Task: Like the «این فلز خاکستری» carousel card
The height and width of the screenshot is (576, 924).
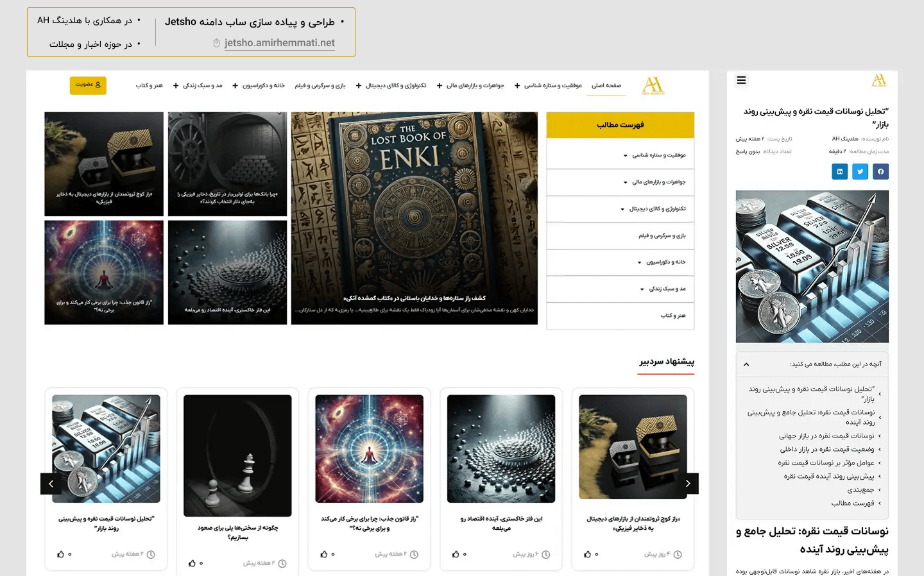Action: 456,554
